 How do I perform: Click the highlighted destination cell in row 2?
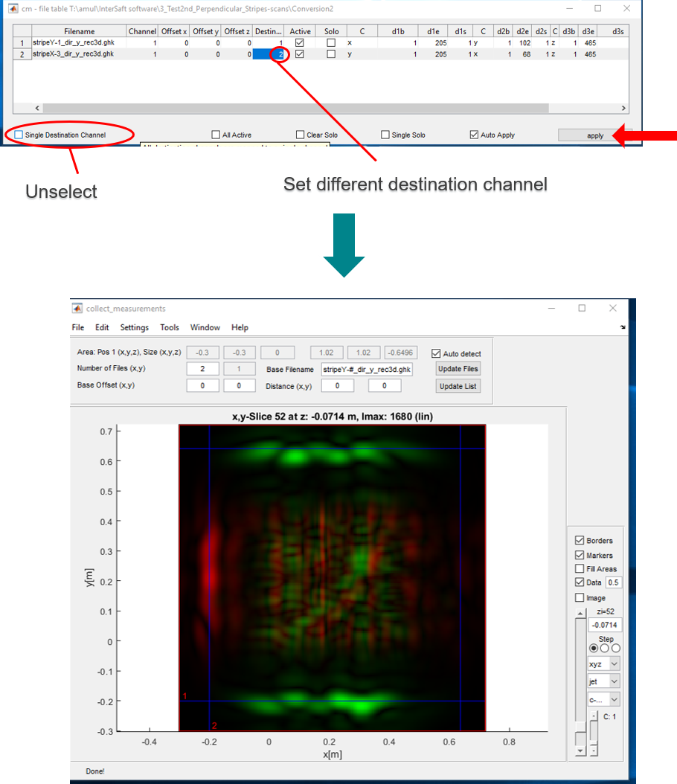tap(269, 54)
